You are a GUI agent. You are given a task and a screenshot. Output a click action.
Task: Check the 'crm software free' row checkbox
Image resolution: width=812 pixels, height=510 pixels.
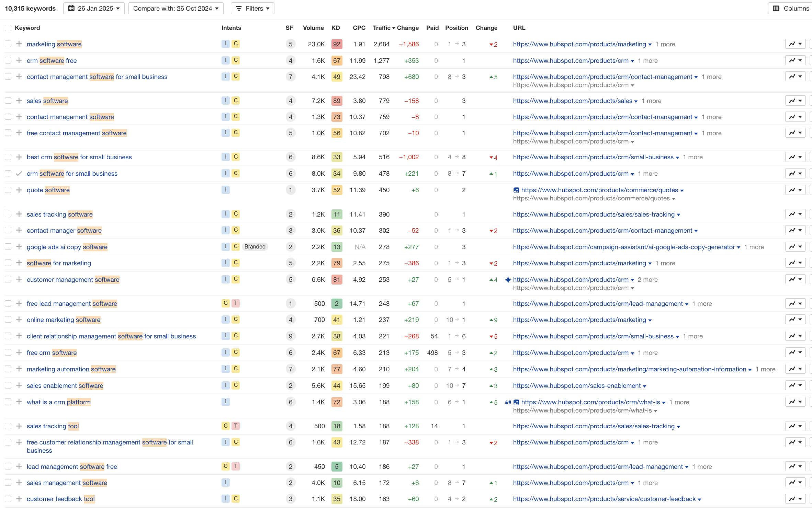(8, 60)
